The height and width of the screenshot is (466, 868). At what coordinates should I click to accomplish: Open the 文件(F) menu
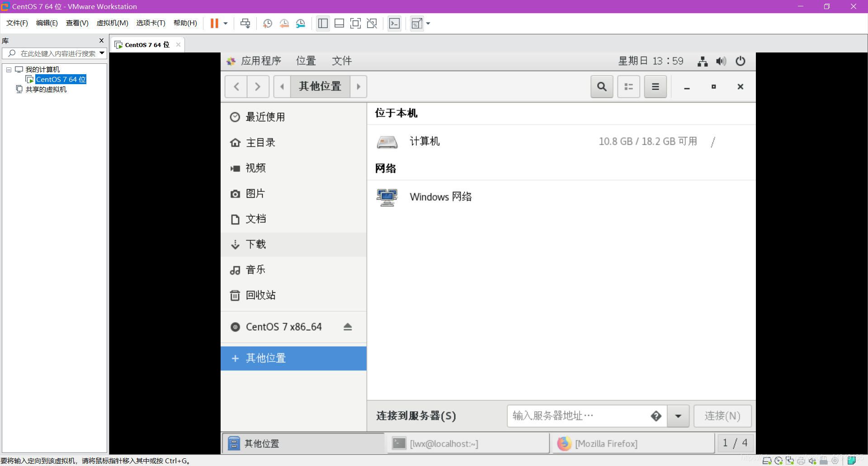coord(17,23)
